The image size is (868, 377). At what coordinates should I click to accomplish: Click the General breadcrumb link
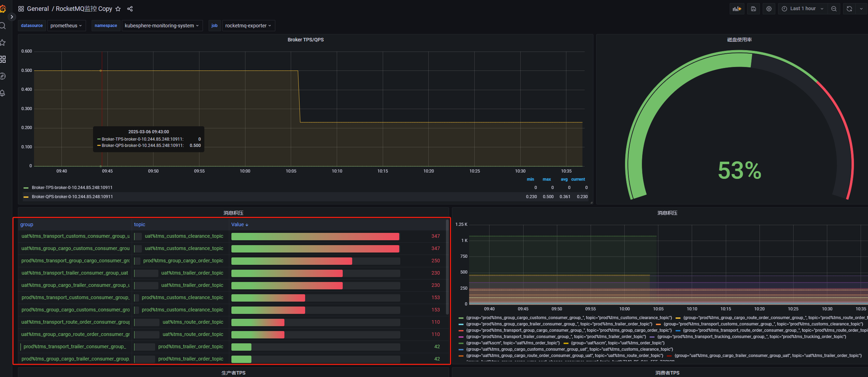tap(38, 9)
